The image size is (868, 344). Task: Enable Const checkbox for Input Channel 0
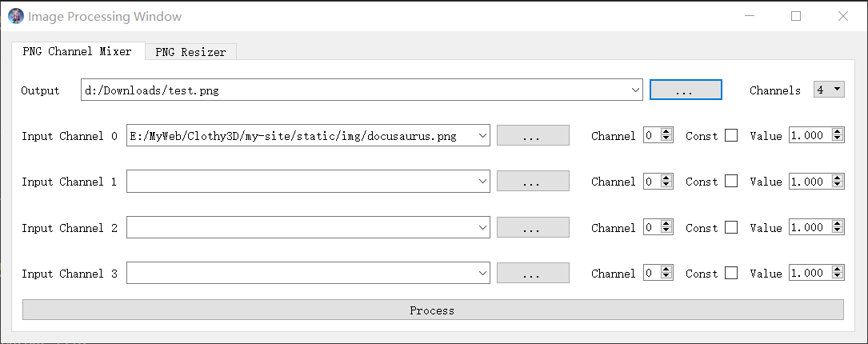click(731, 136)
